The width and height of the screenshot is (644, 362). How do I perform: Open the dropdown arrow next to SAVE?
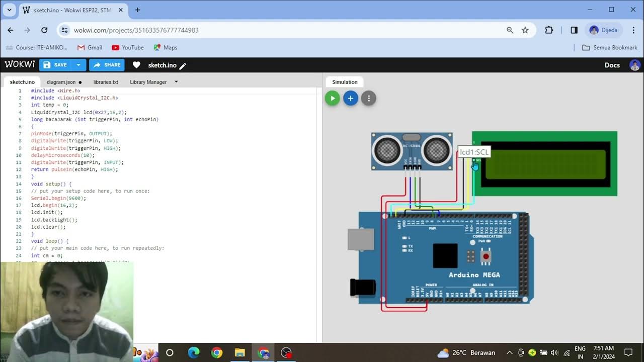tap(78, 65)
